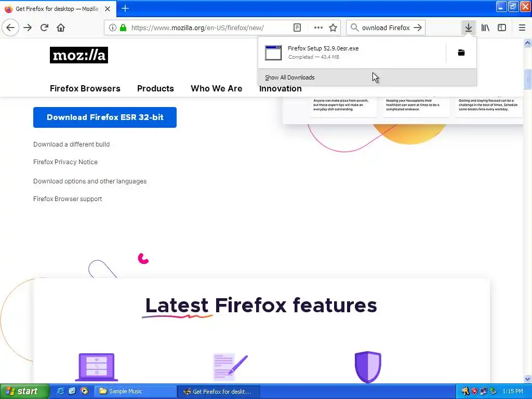Image resolution: width=532 pixels, height=399 pixels.
Task: Show sidebars toolbar icon
Action: (502, 28)
